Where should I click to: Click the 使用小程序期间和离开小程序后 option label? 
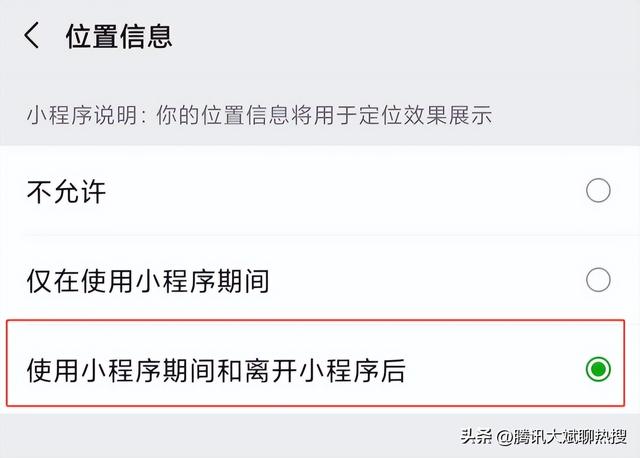coord(216,371)
